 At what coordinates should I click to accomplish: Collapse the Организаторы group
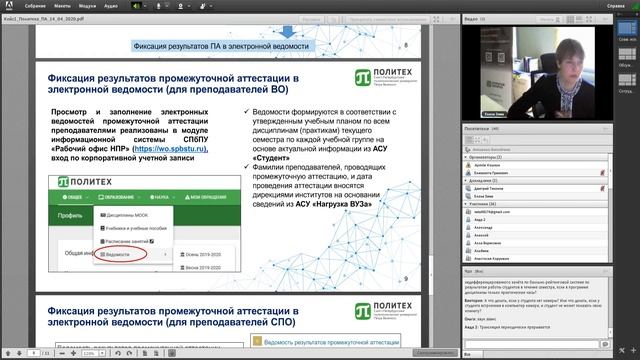coord(466,157)
